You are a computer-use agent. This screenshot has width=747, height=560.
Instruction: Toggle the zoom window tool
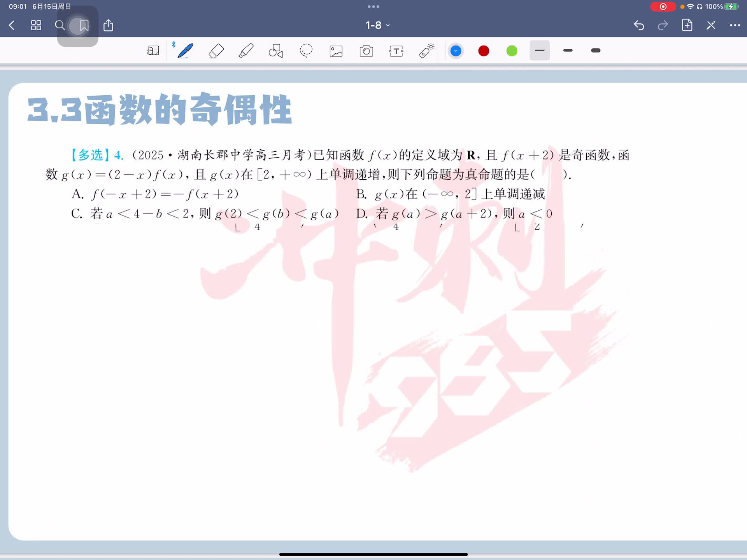[x=153, y=51]
